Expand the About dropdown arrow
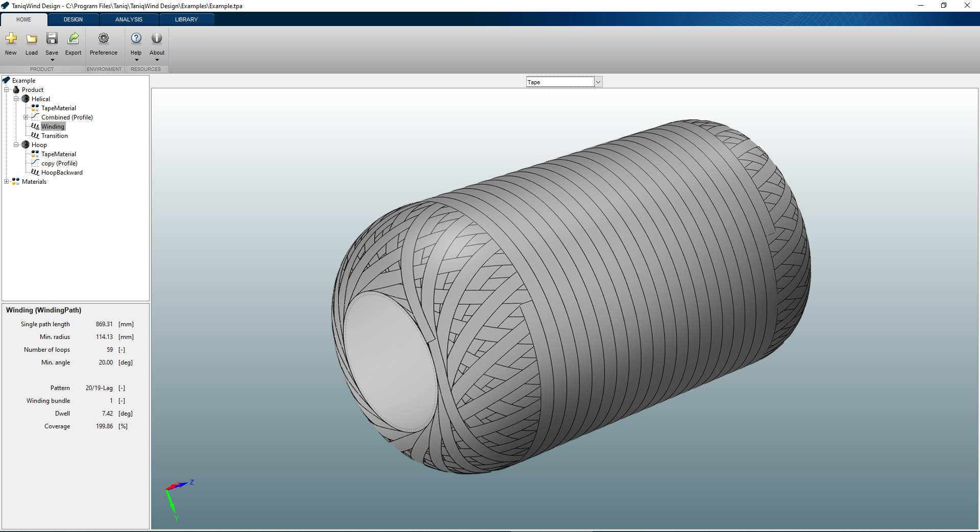 point(157,60)
